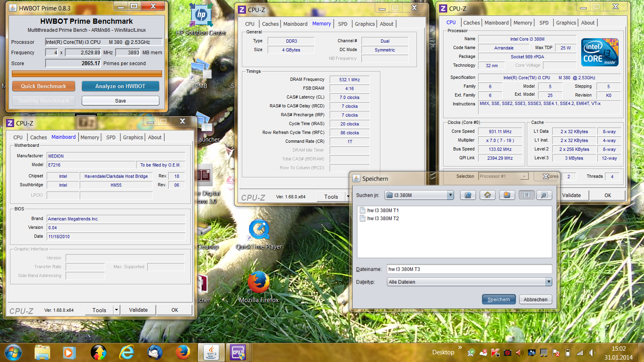Open the Windows Start menu orb
Image resolution: width=644 pixels, height=362 pixels.
click(13, 353)
